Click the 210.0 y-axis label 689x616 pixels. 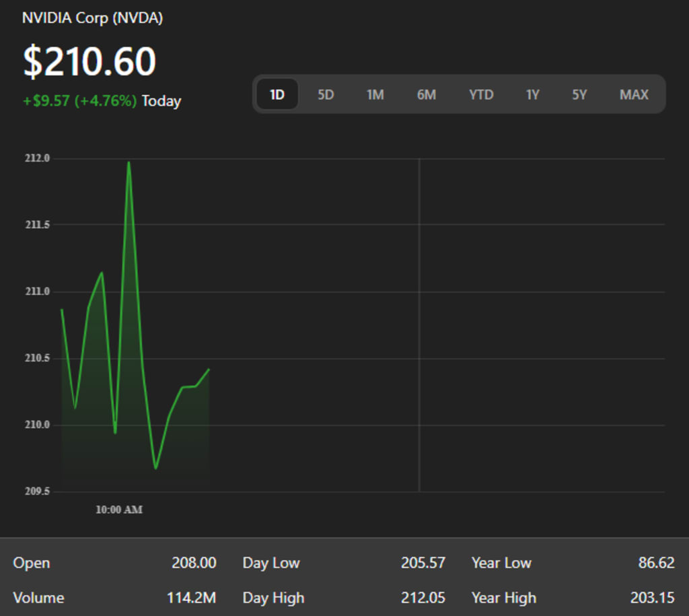tap(38, 425)
